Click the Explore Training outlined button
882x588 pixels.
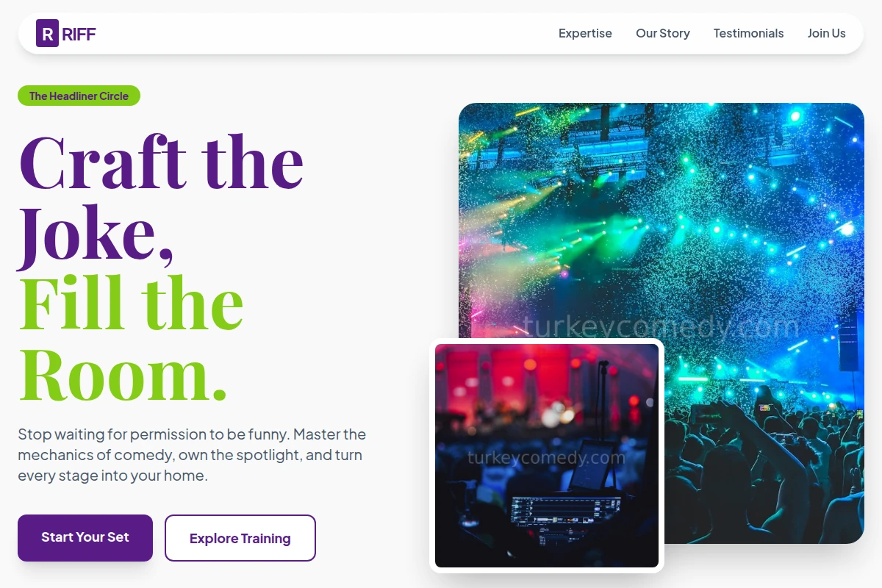240,538
